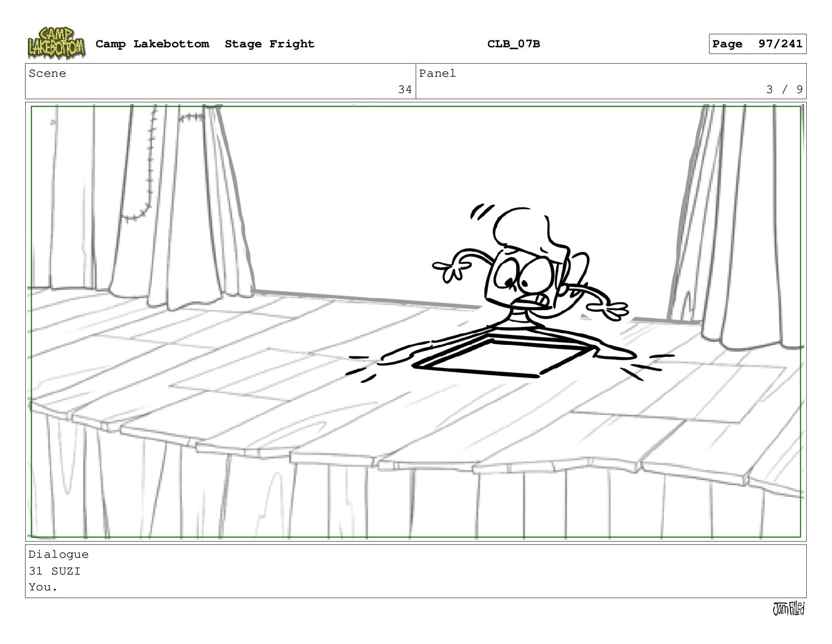Click the 'Camp Lakebottom' title text
Image resolution: width=832 pixels, height=644 pixels.
coord(152,44)
